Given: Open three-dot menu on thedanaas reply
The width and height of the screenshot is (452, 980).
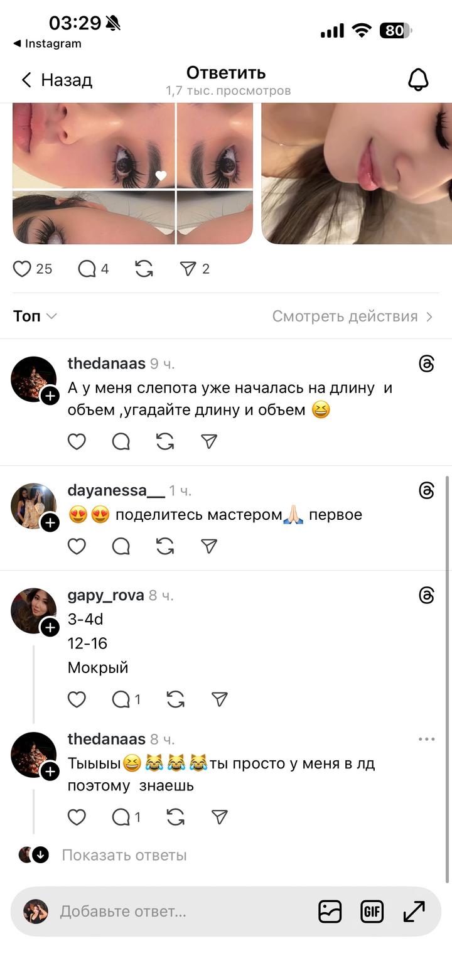Looking at the screenshot, I should [426, 739].
